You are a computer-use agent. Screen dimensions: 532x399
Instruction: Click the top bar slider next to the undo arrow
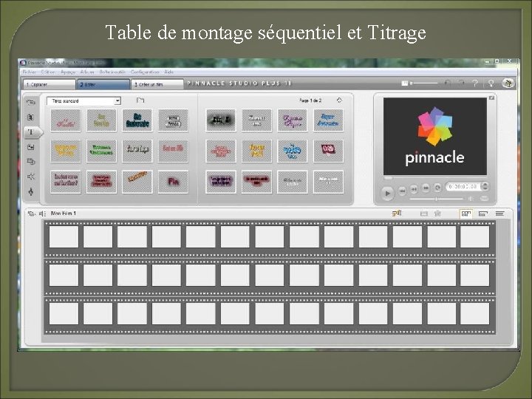click(x=424, y=83)
